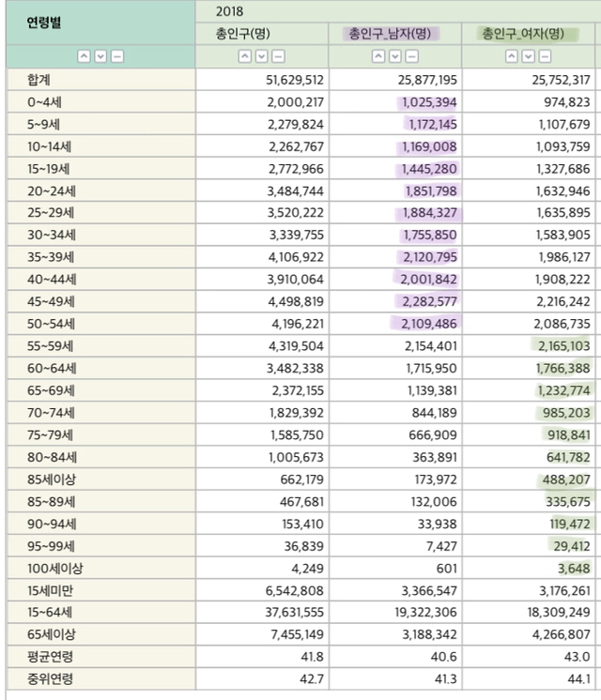Sort 연령별 column ascending with up arrow

(84, 56)
